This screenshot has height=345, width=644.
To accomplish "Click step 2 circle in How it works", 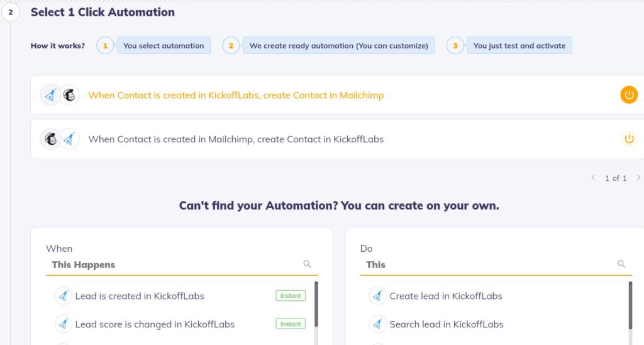I will point(231,46).
